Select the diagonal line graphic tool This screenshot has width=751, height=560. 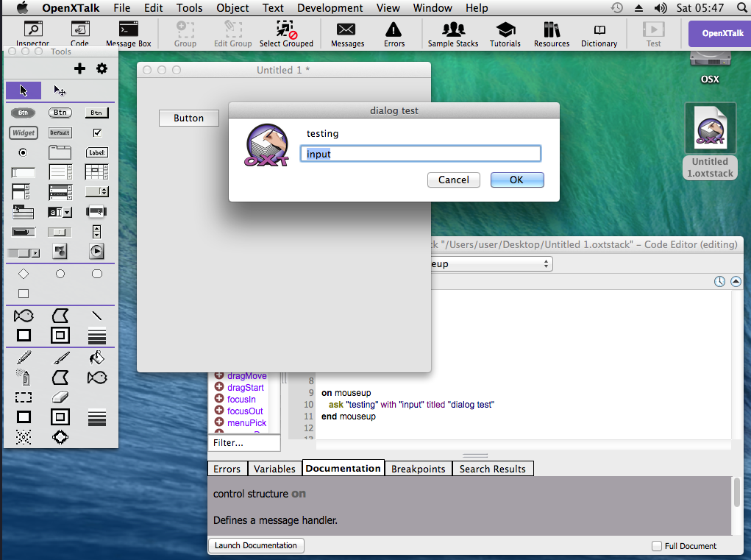click(x=97, y=316)
